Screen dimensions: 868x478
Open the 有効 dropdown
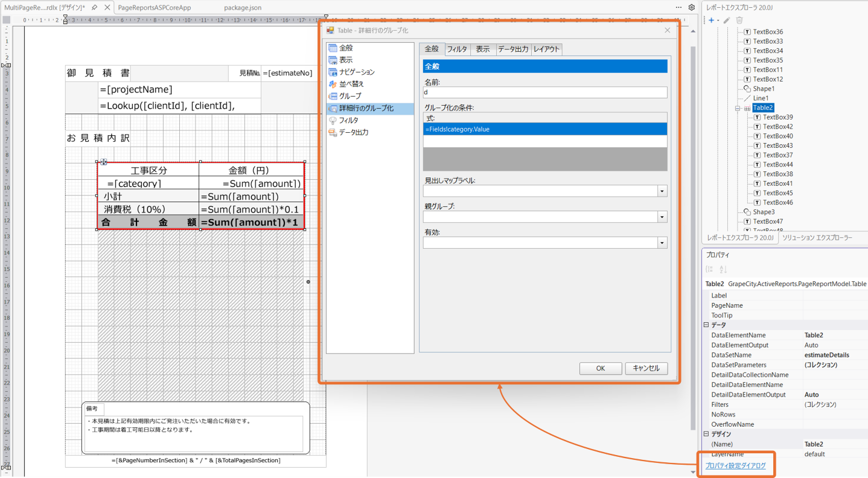tap(662, 243)
